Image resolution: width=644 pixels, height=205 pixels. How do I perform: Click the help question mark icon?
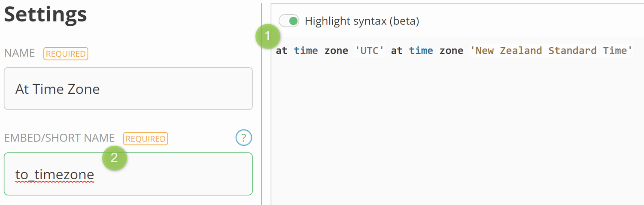(x=243, y=138)
